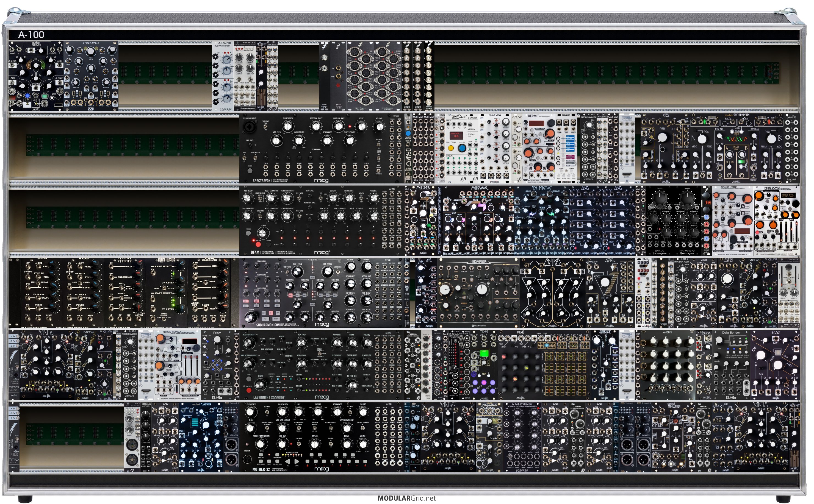Viewport: 814px width, 504px height.
Task: Select the Moog Subharmonicon panel
Action: pyautogui.click(x=322, y=293)
